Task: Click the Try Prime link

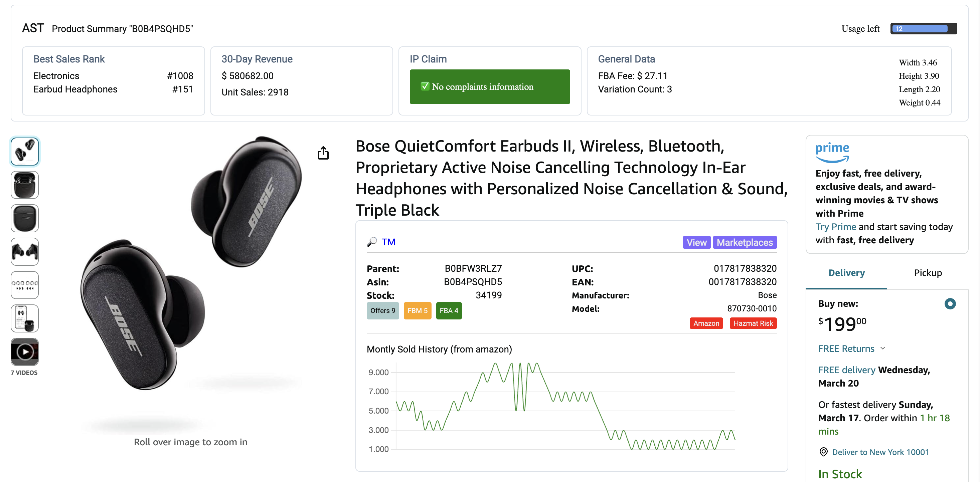Action: (836, 227)
